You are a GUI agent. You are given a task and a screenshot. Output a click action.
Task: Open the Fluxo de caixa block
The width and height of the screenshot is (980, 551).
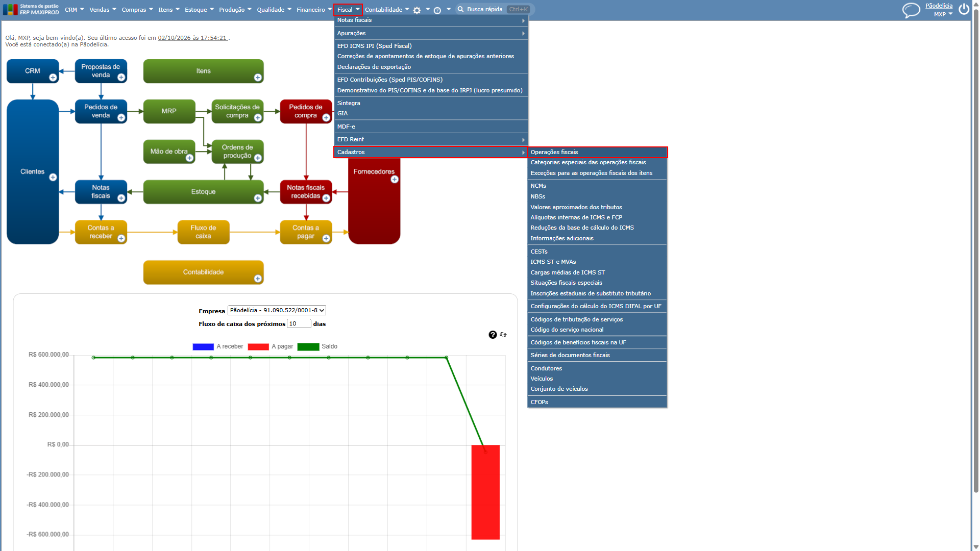tap(203, 232)
